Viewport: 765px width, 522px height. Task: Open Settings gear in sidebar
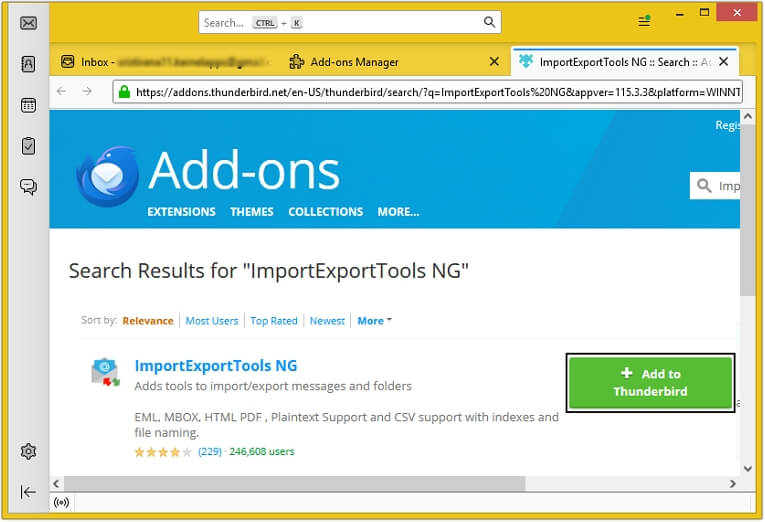pos(28,452)
